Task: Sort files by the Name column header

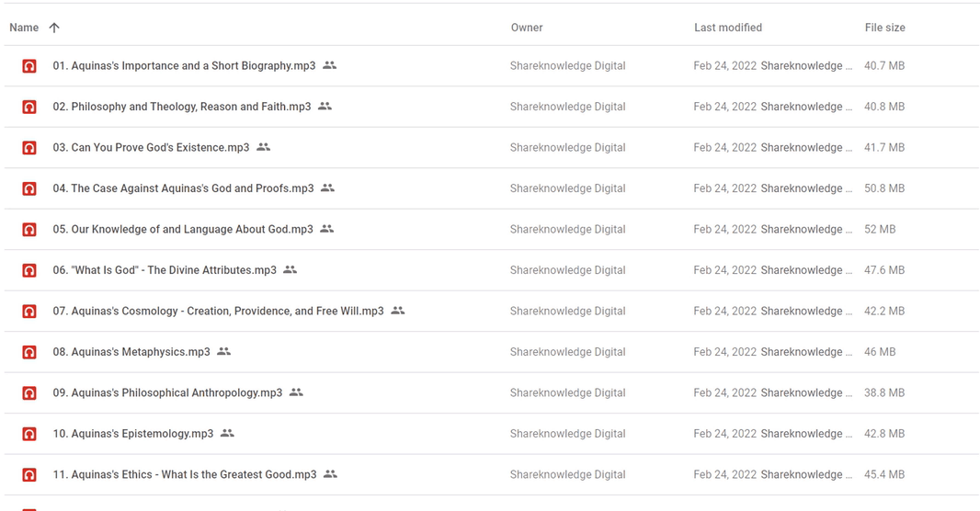Action: click(24, 28)
